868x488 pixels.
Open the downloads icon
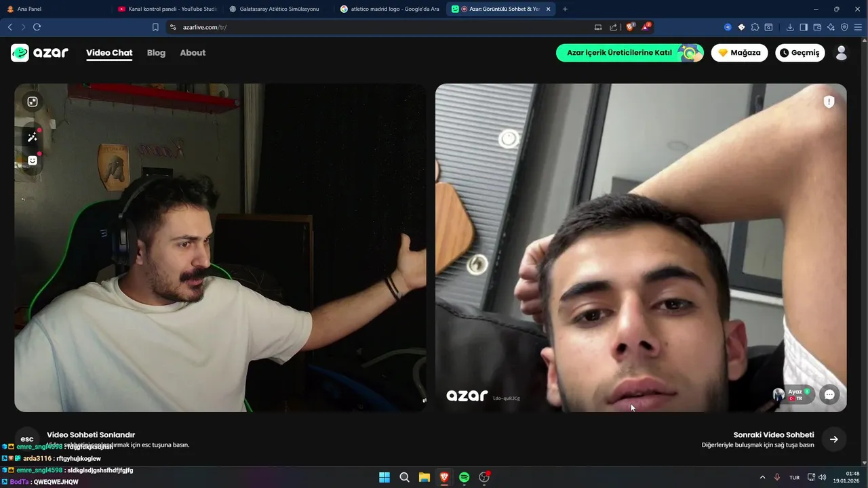(x=790, y=27)
